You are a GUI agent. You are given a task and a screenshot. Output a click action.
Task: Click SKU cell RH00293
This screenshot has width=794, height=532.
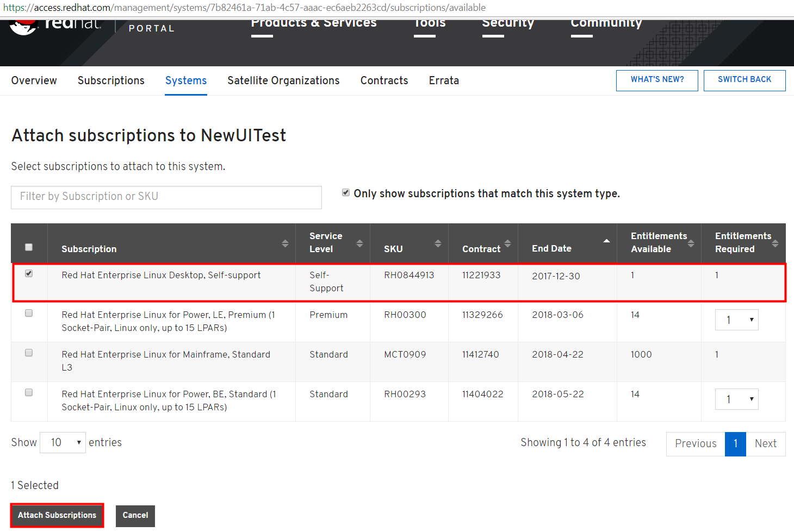(405, 394)
